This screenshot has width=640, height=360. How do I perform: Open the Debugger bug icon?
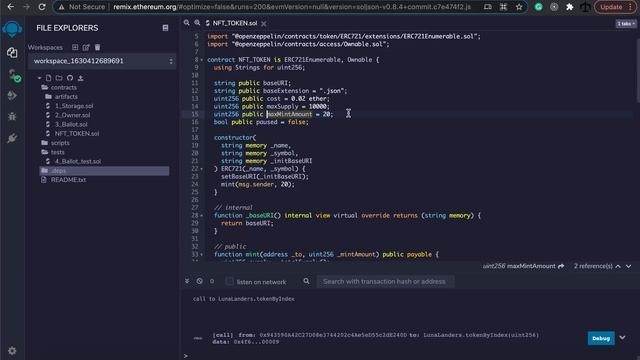click(x=12, y=117)
